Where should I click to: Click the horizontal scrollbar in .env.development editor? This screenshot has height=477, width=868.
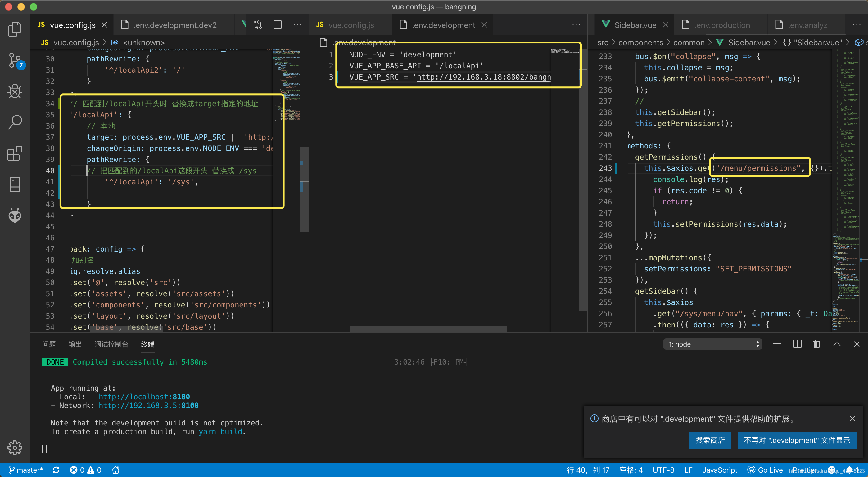click(x=428, y=329)
